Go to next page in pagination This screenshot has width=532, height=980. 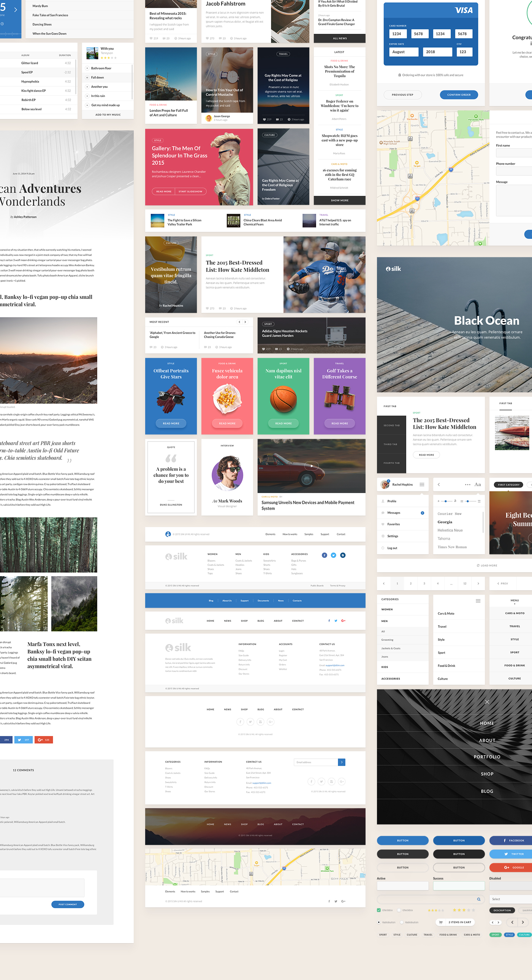pyautogui.click(x=478, y=583)
